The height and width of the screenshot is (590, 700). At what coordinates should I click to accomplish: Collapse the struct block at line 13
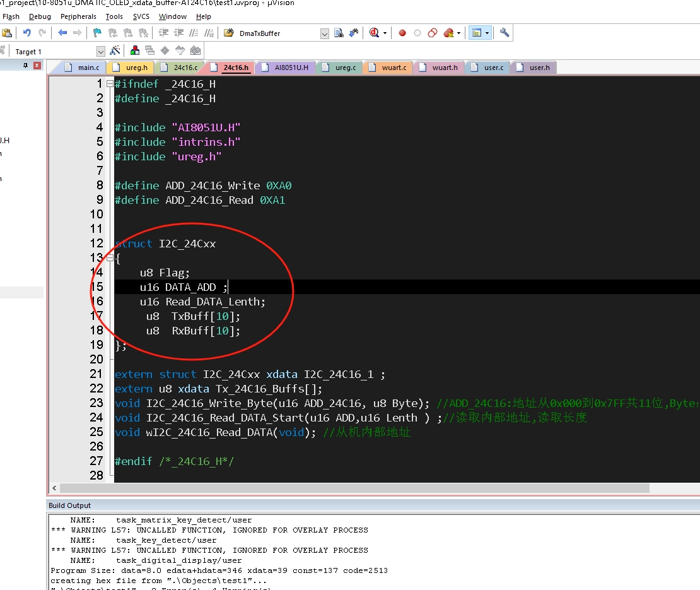coord(110,258)
